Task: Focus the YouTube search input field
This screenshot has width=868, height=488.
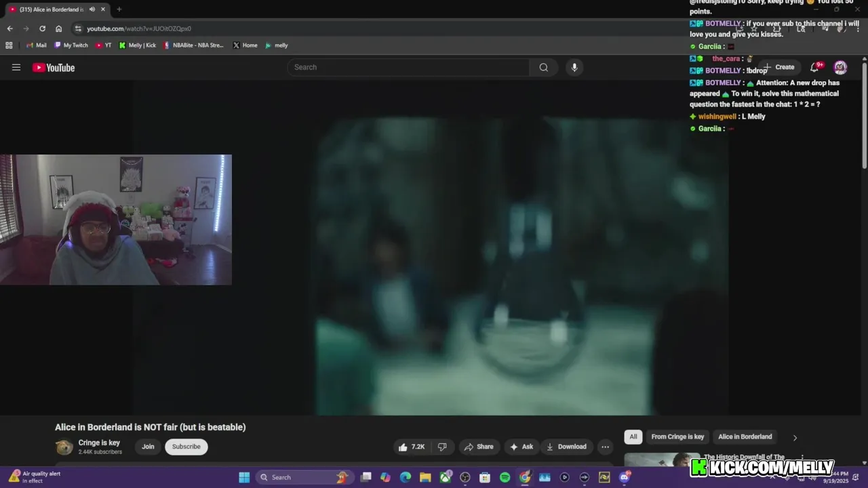Action: (x=408, y=67)
